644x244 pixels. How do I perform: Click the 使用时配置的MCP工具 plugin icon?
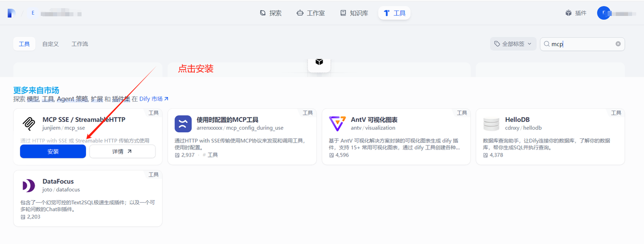[183, 123]
